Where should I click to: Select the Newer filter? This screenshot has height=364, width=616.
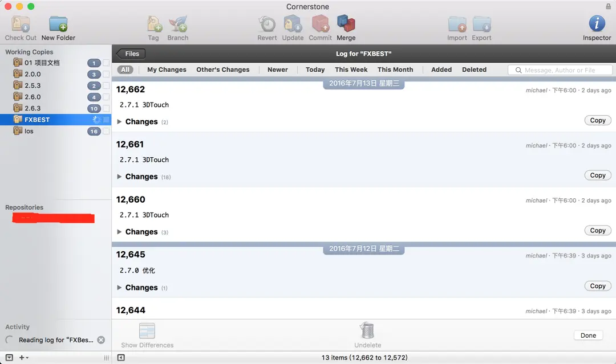coord(278,70)
